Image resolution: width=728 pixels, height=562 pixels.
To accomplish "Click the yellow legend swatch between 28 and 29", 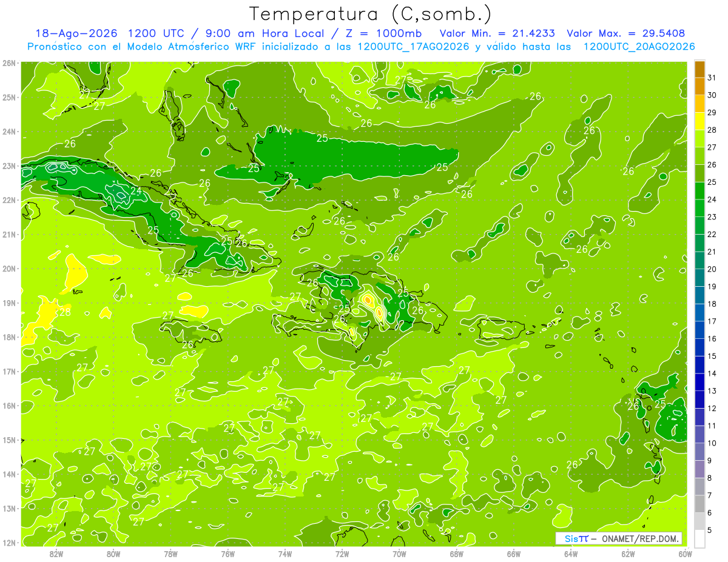I will [699, 121].
